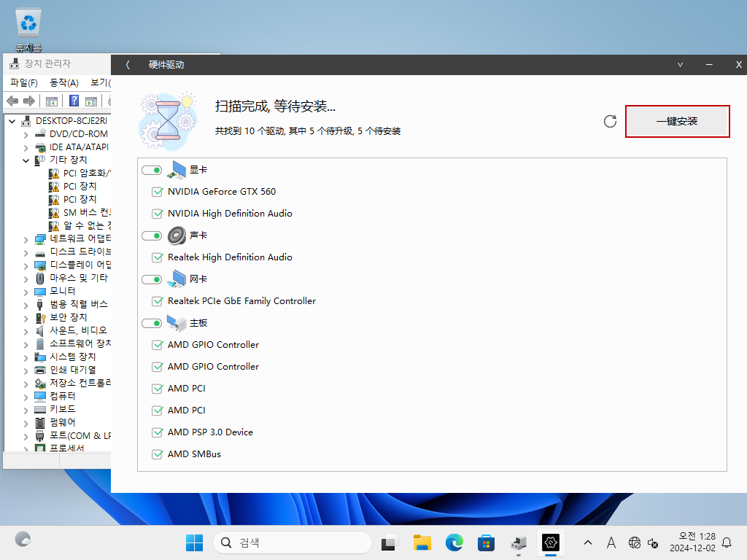This screenshot has height=560, width=747.
Task: Click Device Manager forward arrow toolbar icon
Action: coord(29,101)
